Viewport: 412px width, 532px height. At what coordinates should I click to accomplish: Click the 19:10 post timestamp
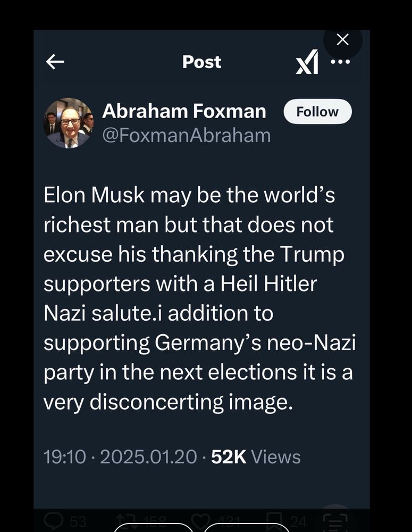point(64,457)
